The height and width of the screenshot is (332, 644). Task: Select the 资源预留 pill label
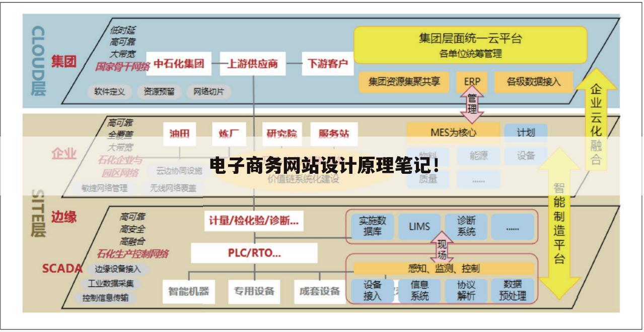click(x=159, y=92)
